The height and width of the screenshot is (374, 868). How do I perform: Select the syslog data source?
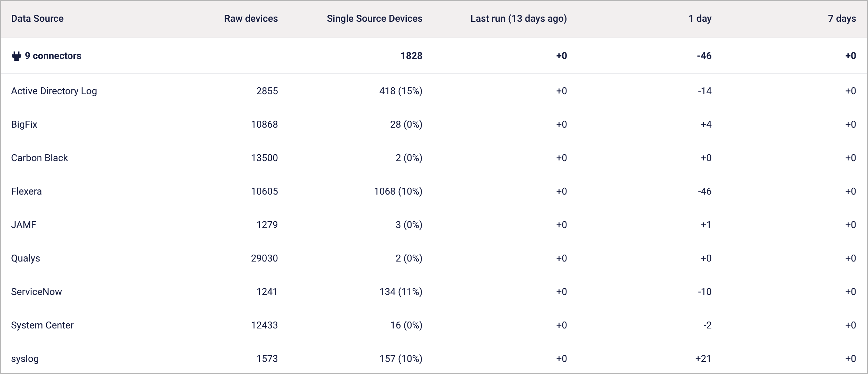pyautogui.click(x=25, y=359)
